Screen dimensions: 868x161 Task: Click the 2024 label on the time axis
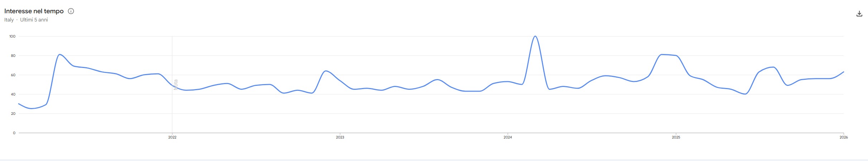508,137
